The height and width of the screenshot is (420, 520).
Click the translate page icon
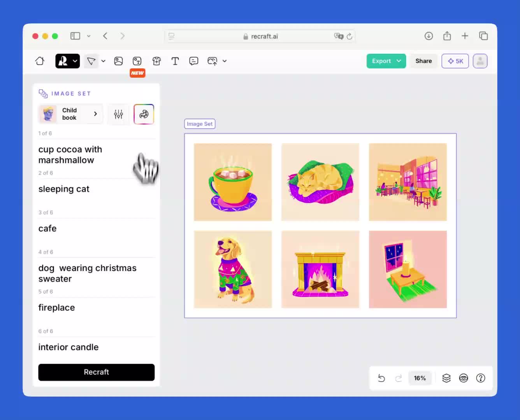(x=339, y=36)
